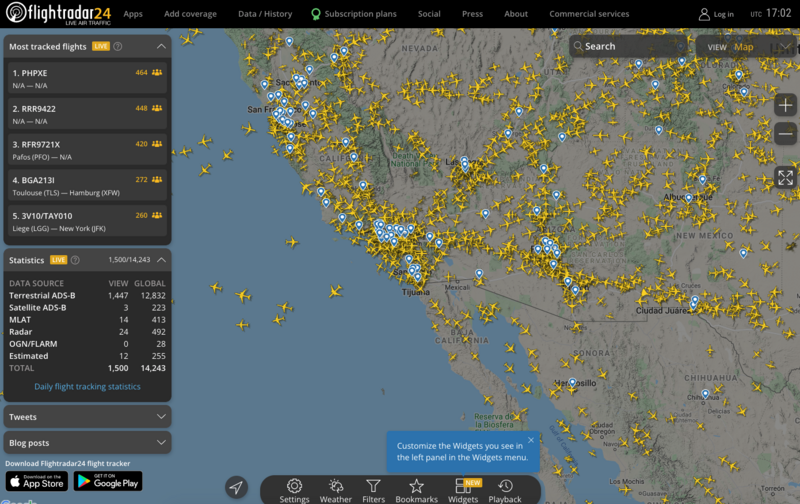Click tracker count 464 for PHPXE
The image size is (800, 504).
pyautogui.click(x=148, y=72)
